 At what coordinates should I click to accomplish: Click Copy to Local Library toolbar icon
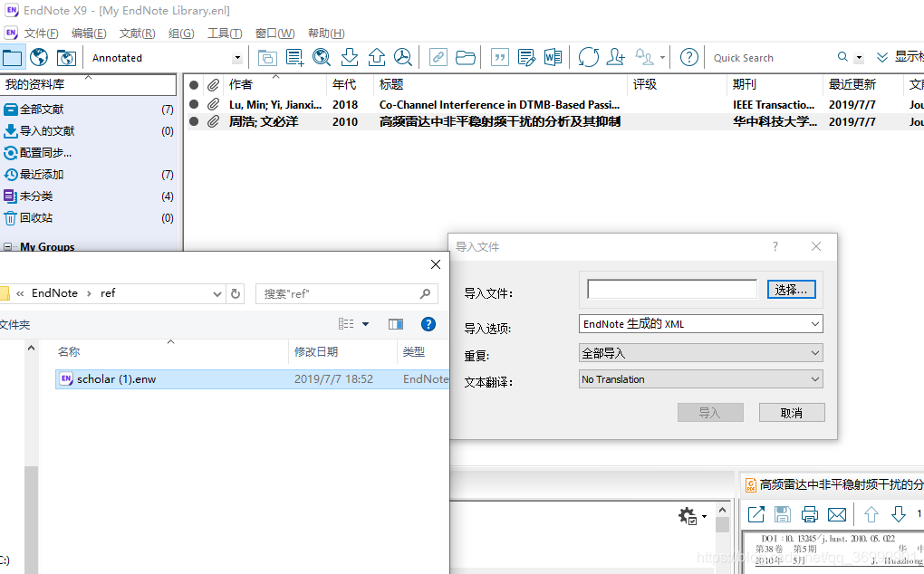tap(267, 58)
